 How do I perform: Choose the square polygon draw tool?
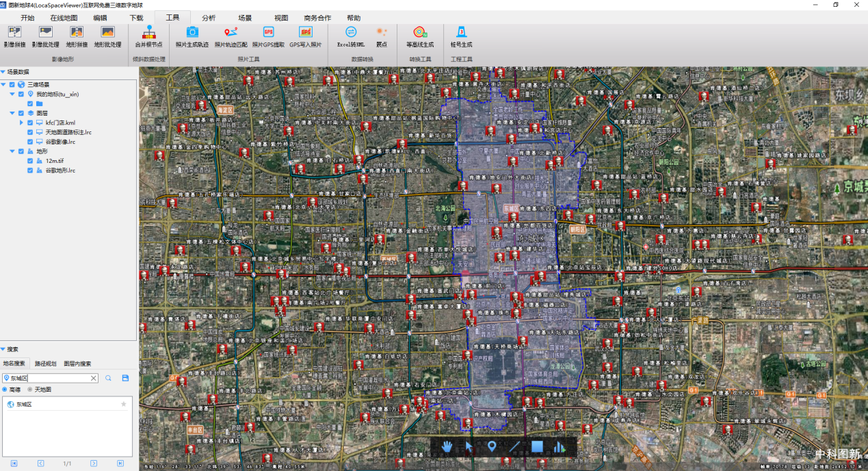tap(537, 447)
